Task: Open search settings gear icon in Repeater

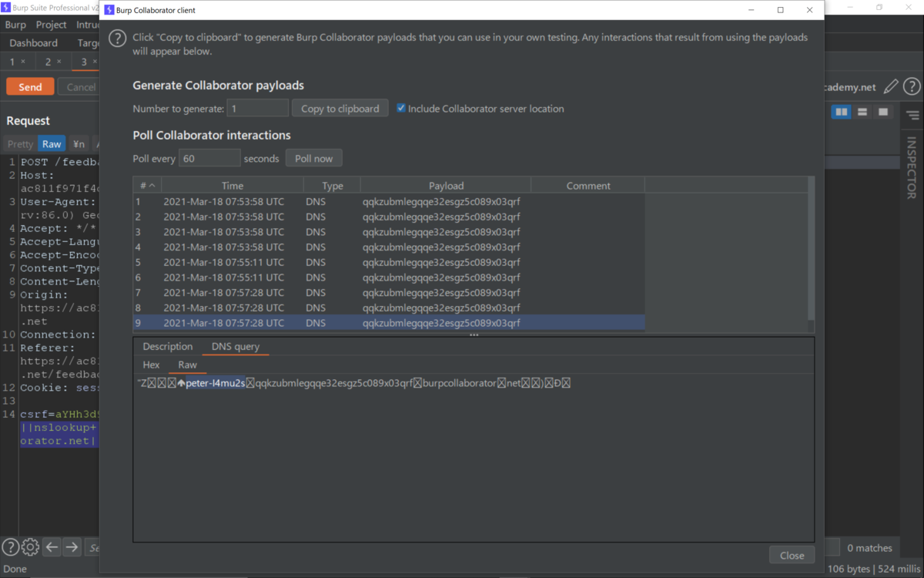Action: point(30,547)
